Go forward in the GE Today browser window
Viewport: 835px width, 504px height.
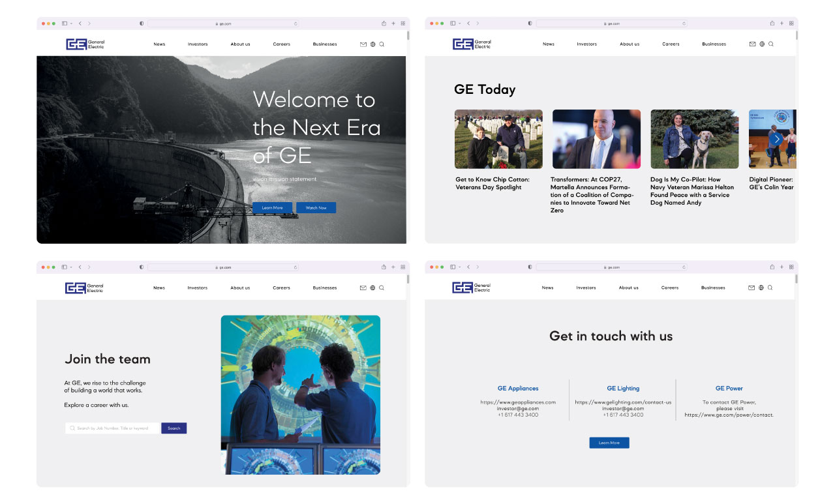point(478,23)
